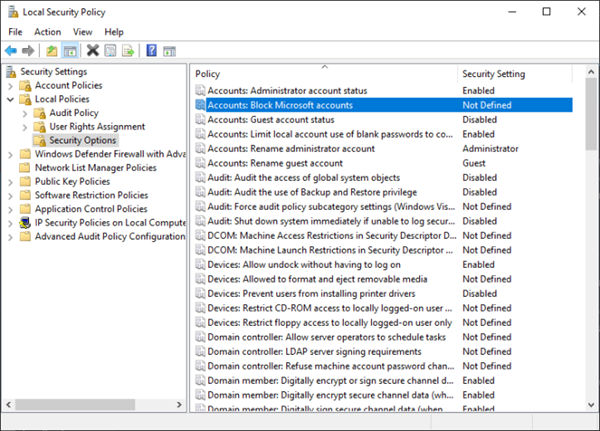This screenshot has width=600, height=431.
Task: Click the Up one level folder icon
Action: pyautogui.click(x=52, y=50)
